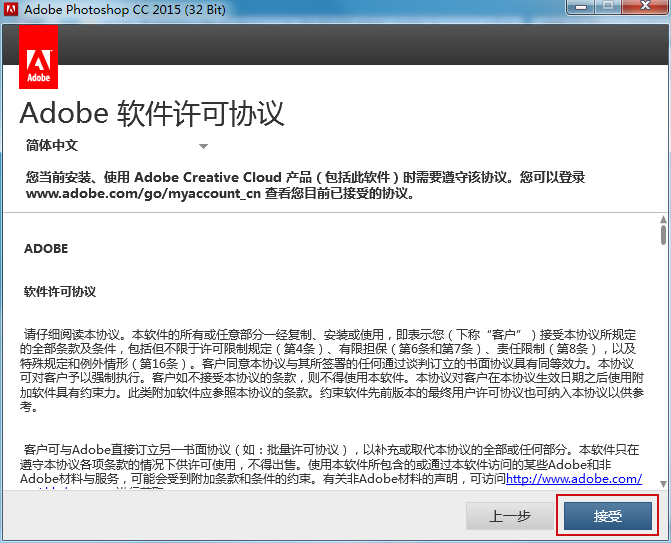Click the www.adobe.com/go/myaccount_cn address text
Viewport: 671px width, 543px height.
(136, 194)
